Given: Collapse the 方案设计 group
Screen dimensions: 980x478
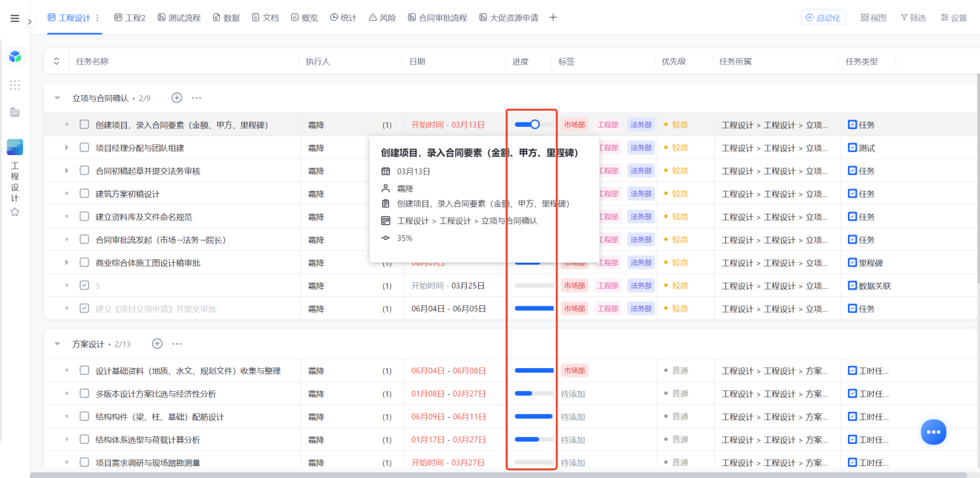Looking at the screenshot, I should coord(57,344).
